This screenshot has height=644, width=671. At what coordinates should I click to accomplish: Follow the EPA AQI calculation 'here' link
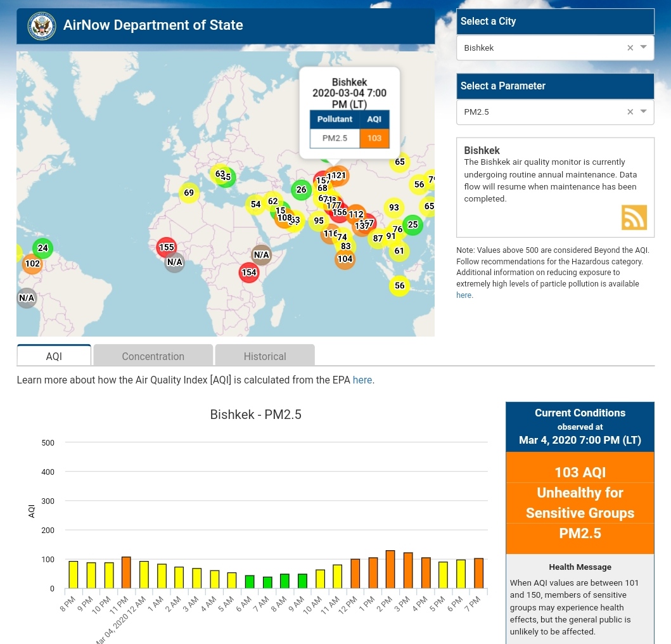click(362, 380)
